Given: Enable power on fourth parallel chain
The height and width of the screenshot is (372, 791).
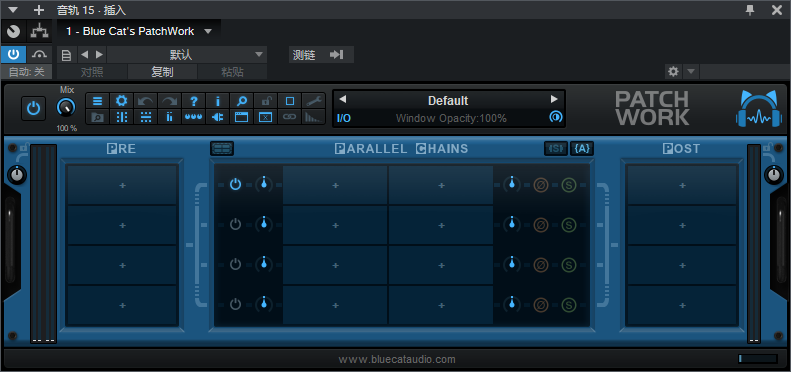Looking at the screenshot, I should [236, 304].
